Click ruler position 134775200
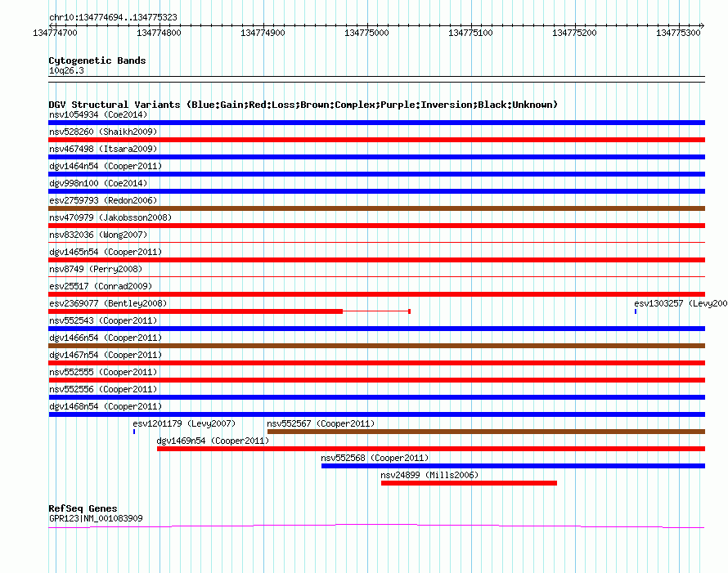This screenshot has width=728, height=573. coord(574,33)
